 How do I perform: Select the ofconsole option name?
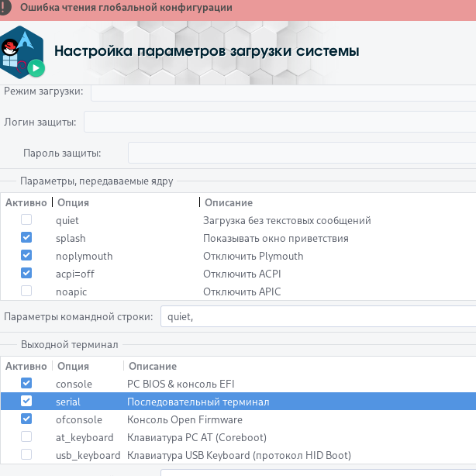[x=79, y=420]
